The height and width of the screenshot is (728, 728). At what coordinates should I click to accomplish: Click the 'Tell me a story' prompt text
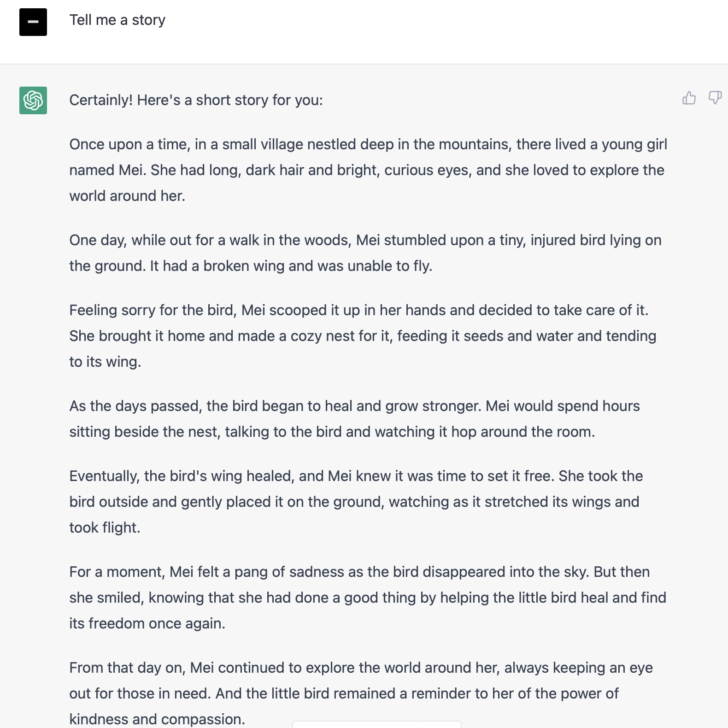[x=117, y=20]
